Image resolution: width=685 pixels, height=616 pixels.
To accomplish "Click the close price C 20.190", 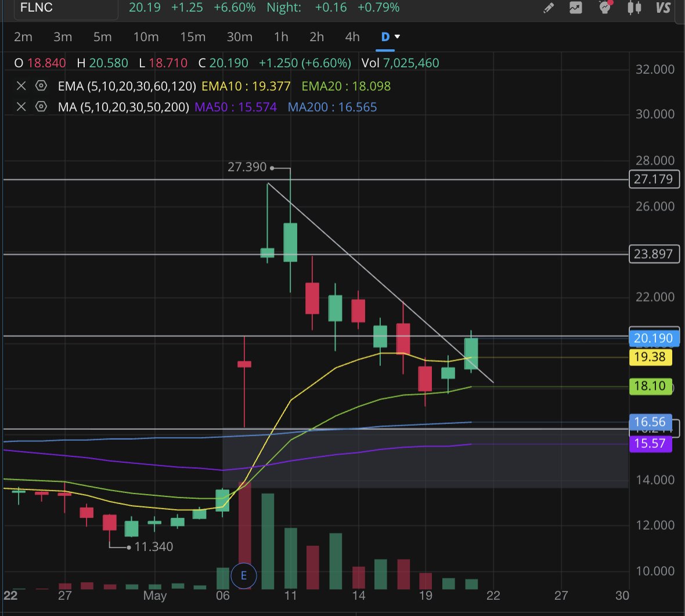I will [x=223, y=63].
